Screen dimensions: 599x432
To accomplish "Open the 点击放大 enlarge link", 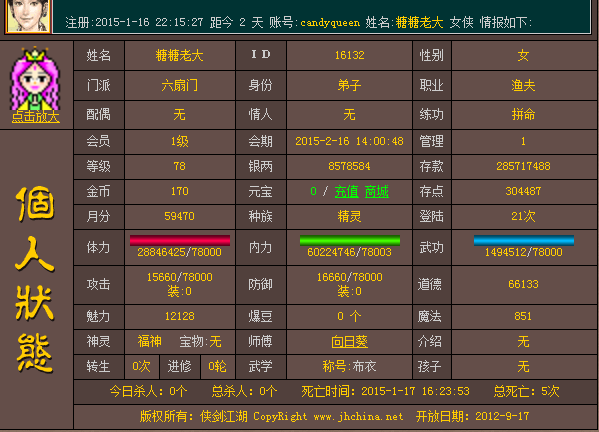I will point(36,117).
